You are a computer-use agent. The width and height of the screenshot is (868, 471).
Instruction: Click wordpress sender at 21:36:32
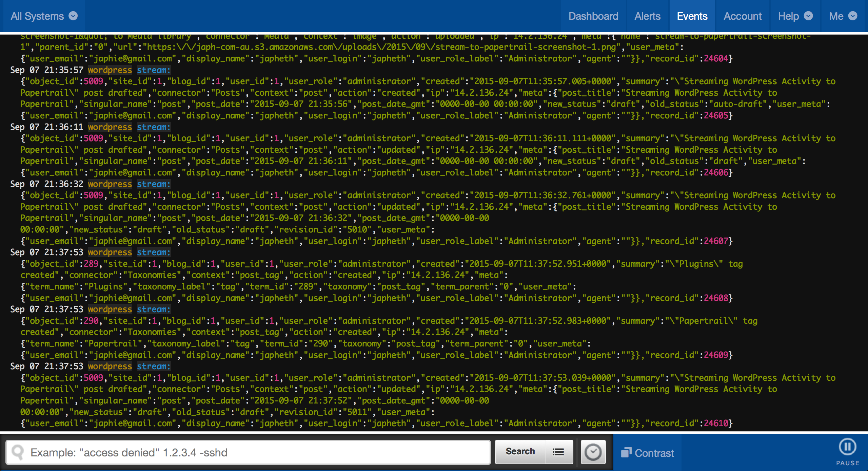110,184
